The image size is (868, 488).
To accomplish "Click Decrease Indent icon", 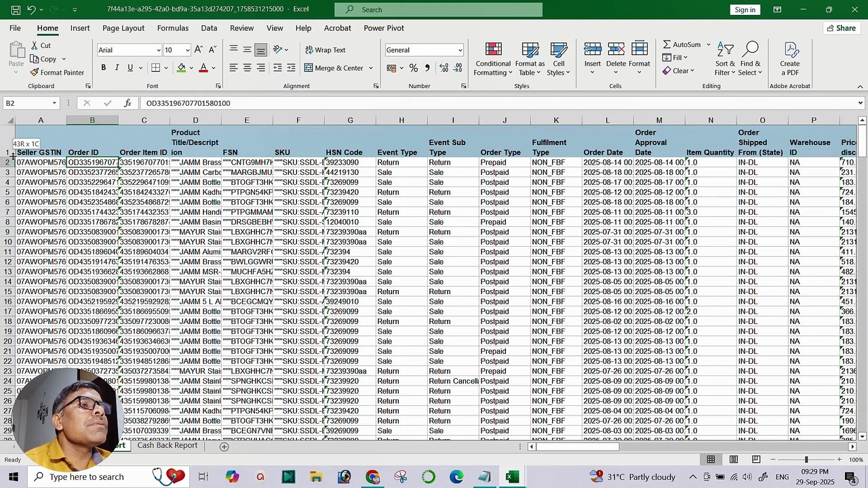I will pyautogui.click(x=277, y=68).
